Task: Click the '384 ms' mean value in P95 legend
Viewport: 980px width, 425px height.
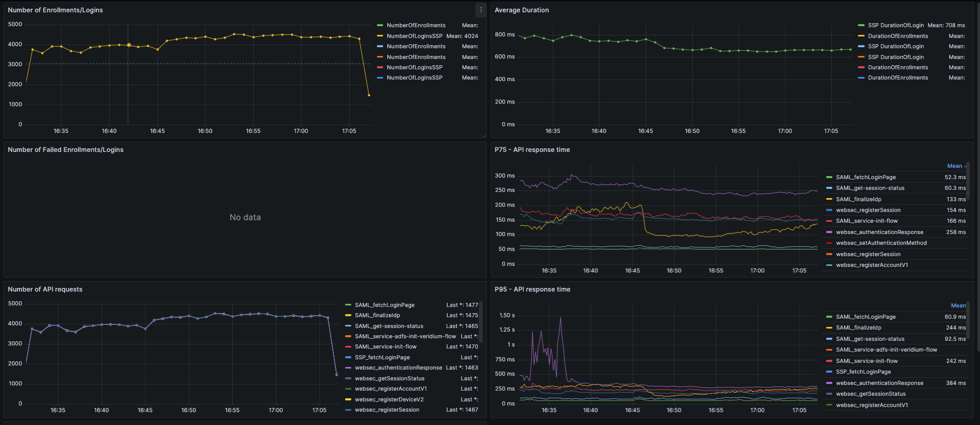Action: 956,383
